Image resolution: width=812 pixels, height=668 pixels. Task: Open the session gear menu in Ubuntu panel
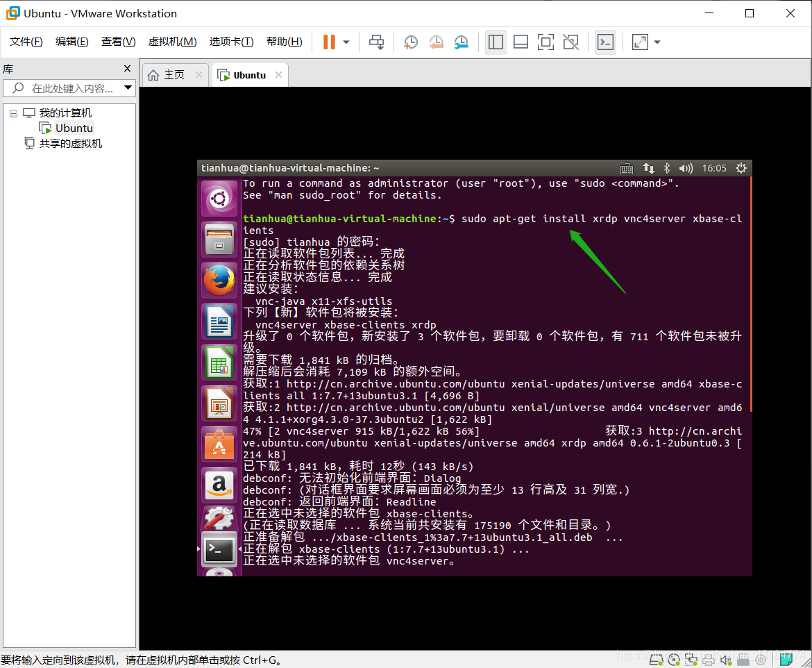741,168
